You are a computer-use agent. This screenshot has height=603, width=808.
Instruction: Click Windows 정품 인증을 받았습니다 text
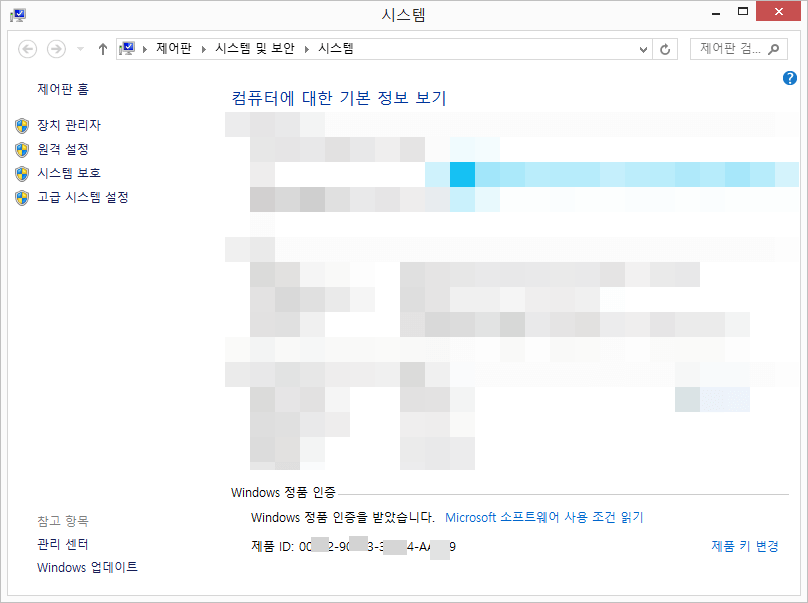pos(343,517)
